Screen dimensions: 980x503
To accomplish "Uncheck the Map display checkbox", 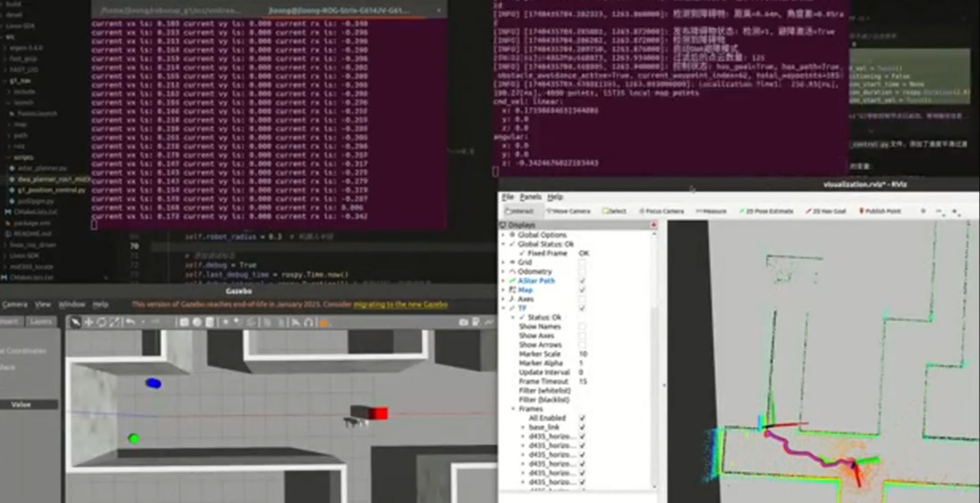I will [583, 290].
